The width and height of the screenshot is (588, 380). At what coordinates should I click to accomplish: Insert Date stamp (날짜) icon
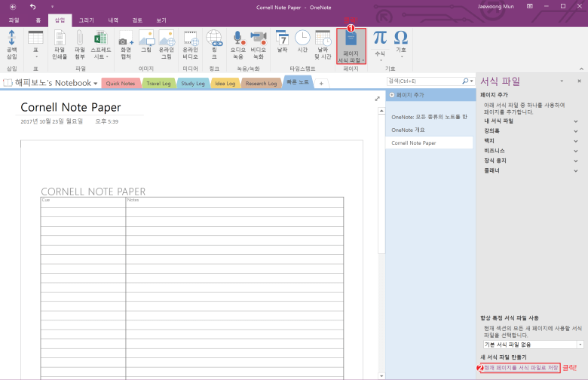(x=283, y=41)
